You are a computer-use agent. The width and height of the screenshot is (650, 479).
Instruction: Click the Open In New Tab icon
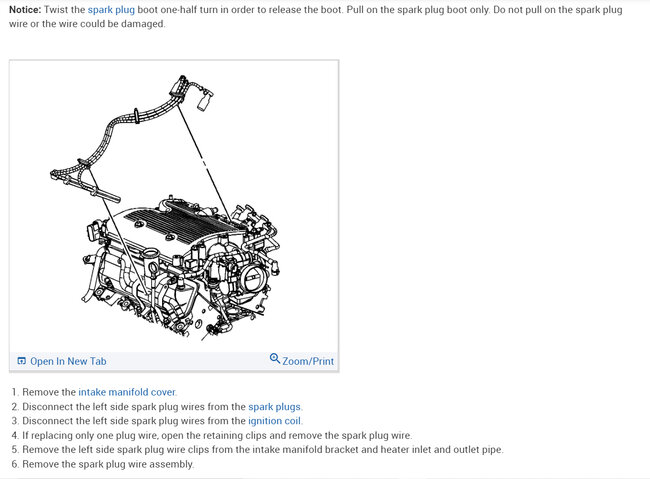pos(22,361)
